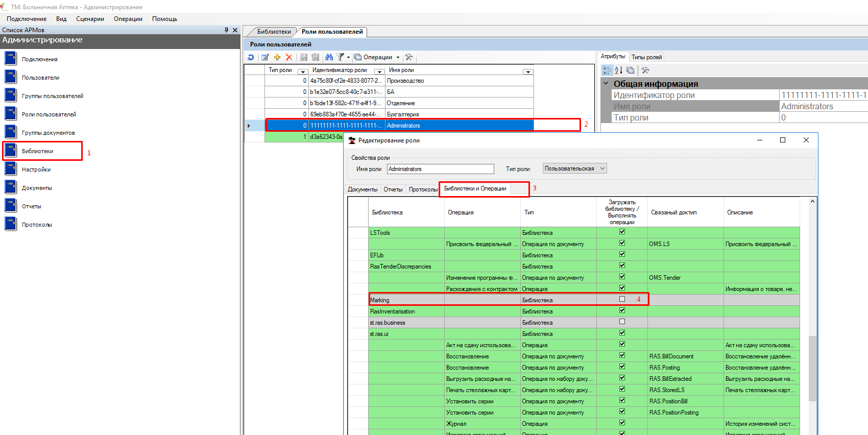Open the Операции menu in menu bar
868x435 pixels.
coord(128,19)
